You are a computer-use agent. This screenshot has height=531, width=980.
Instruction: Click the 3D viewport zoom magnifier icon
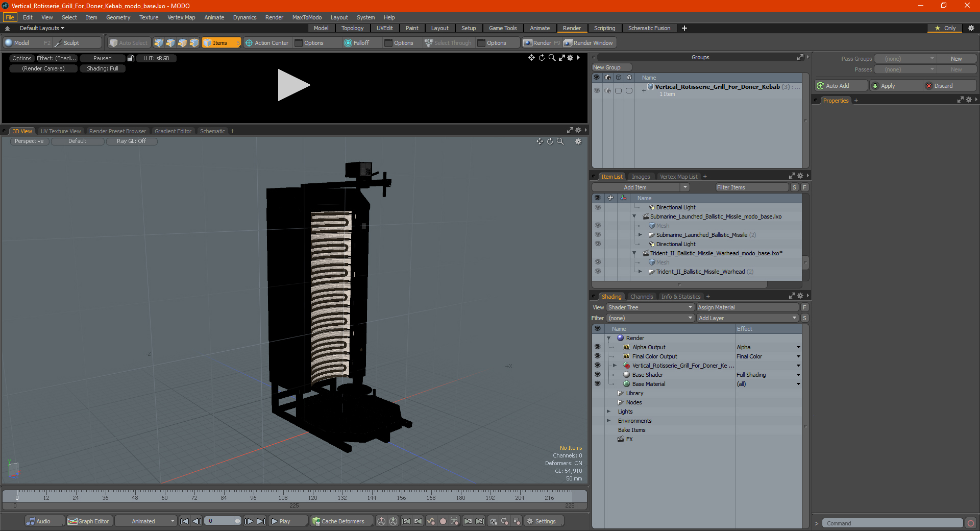pyautogui.click(x=560, y=141)
